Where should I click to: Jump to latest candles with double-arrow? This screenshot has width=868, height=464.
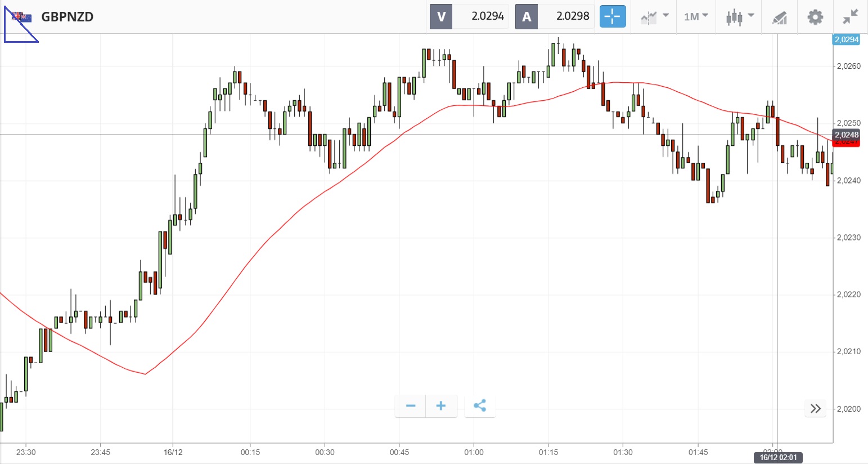[816, 409]
